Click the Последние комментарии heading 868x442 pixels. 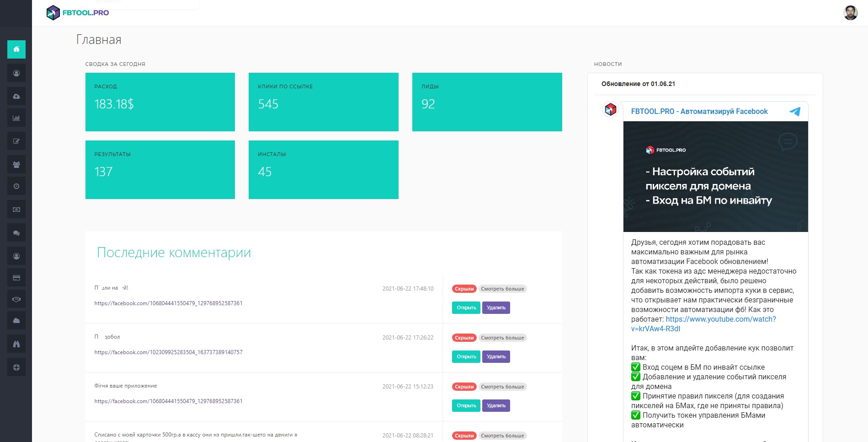(174, 253)
